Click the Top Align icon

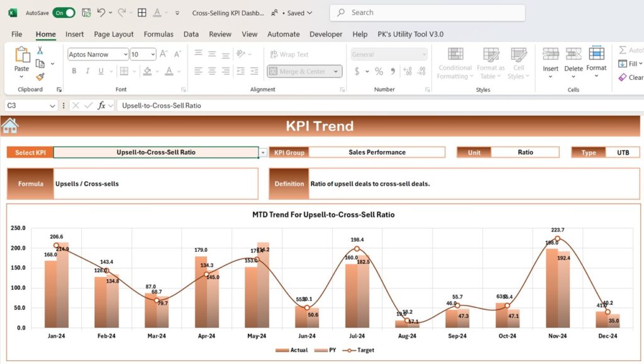click(198, 54)
